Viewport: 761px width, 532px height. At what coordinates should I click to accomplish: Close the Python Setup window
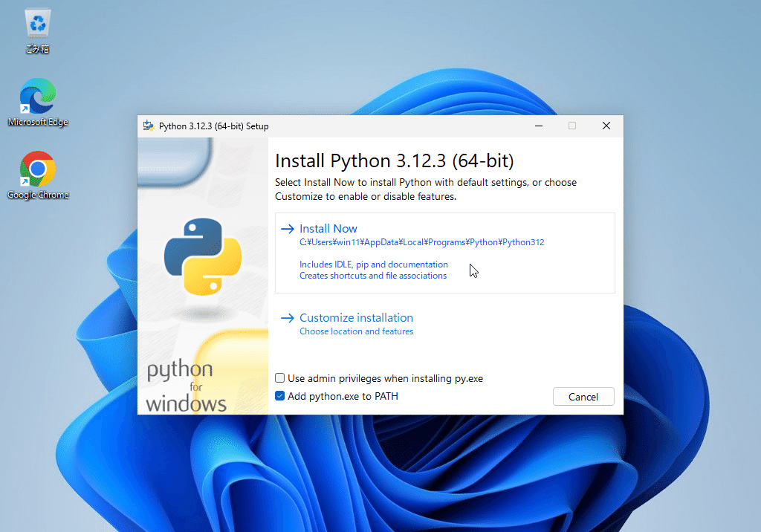point(606,126)
